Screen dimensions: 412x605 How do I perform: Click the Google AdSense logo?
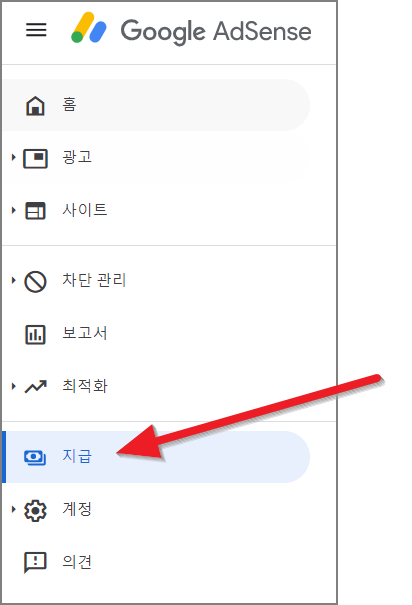point(89,28)
